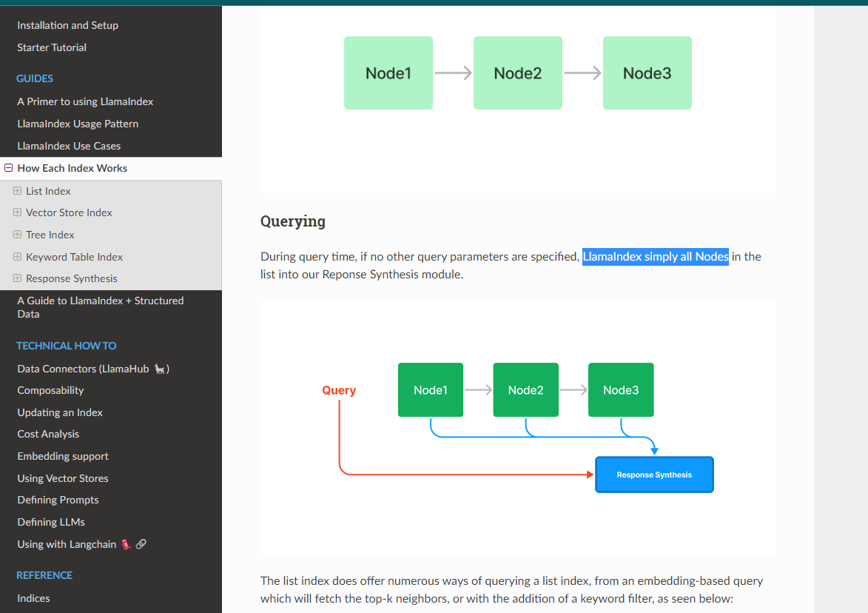
Task: Select LlamaIndex Usage Pattern in sidebar
Action: click(78, 123)
